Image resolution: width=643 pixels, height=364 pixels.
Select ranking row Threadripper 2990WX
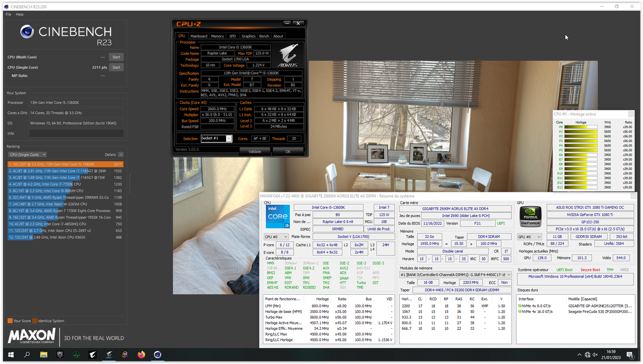(x=65, y=197)
